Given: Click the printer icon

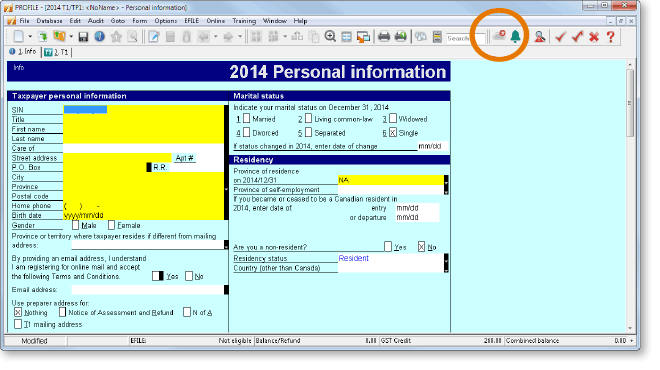Looking at the screenshot, I should click(384, 37).
